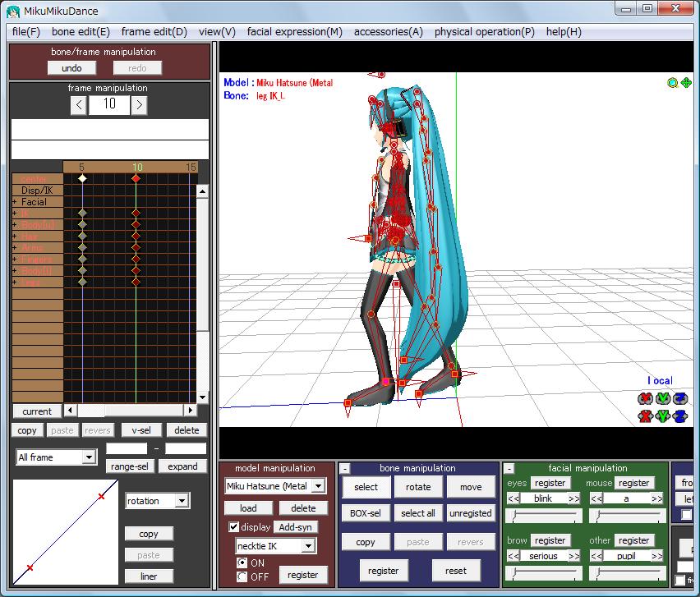Click the >> arrow beside serious
The width and height of the screenshot is (700, 597).
574,556
